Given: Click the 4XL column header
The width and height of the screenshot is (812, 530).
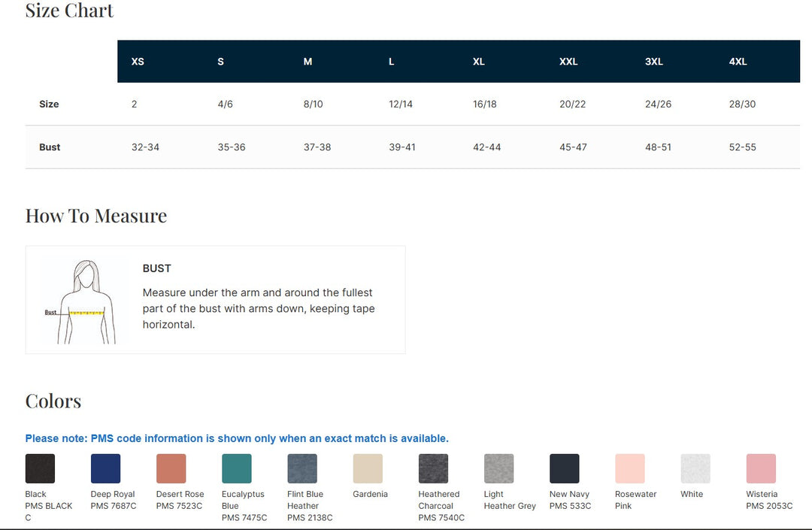Looking at the screenshot, I should click(738, 62).
